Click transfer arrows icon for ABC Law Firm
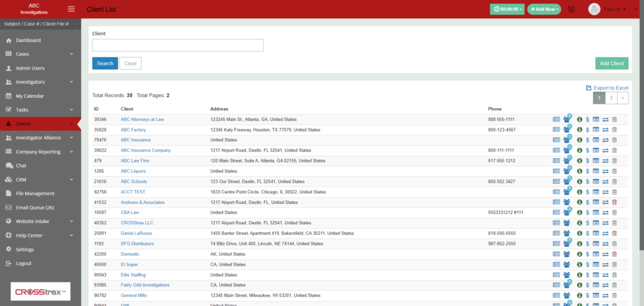 pyautogui.click(x=606, y=161)
